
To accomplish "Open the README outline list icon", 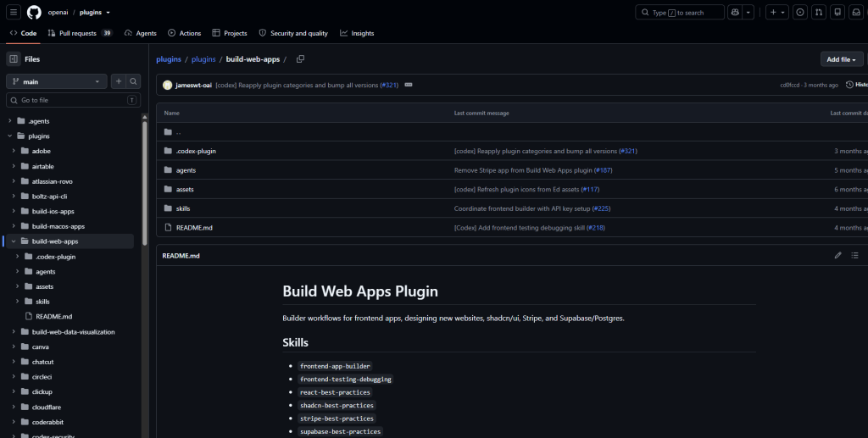I will 855,256.
